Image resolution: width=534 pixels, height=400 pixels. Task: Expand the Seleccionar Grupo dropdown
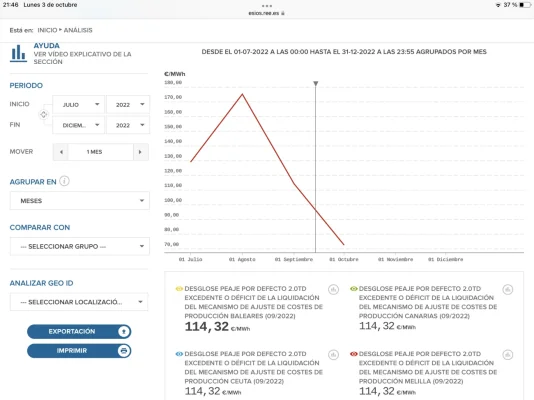coord(80,246)
